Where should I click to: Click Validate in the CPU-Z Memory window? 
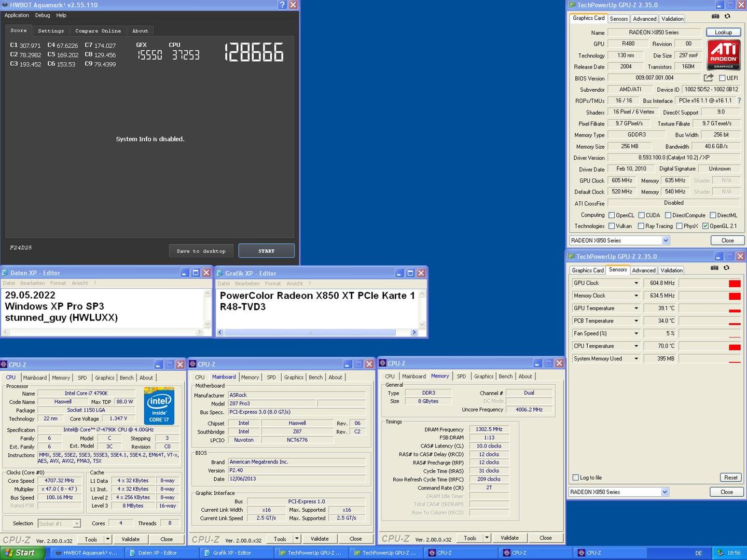pos(509,538)
